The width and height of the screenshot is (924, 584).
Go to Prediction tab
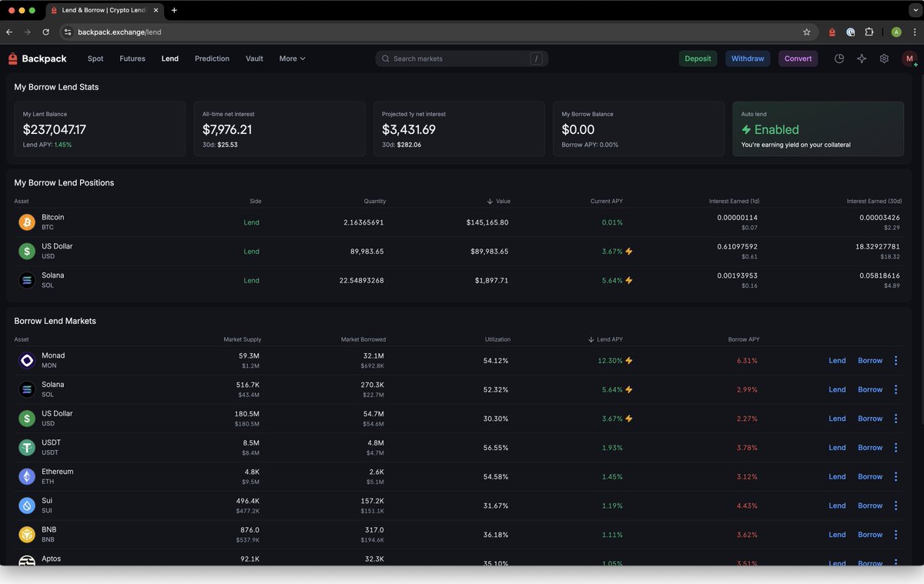pyautogui.click(x=212, y=58)
